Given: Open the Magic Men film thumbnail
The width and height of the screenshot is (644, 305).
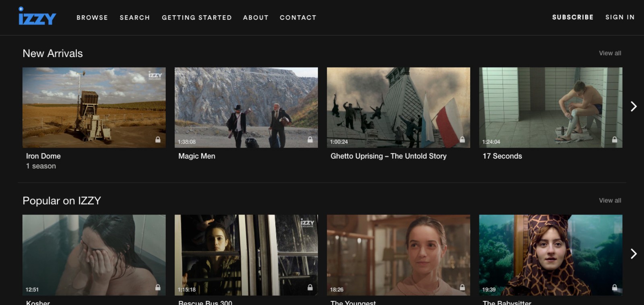Looking at the screenshot, I should pyautogui.click(x=246, y=107).
